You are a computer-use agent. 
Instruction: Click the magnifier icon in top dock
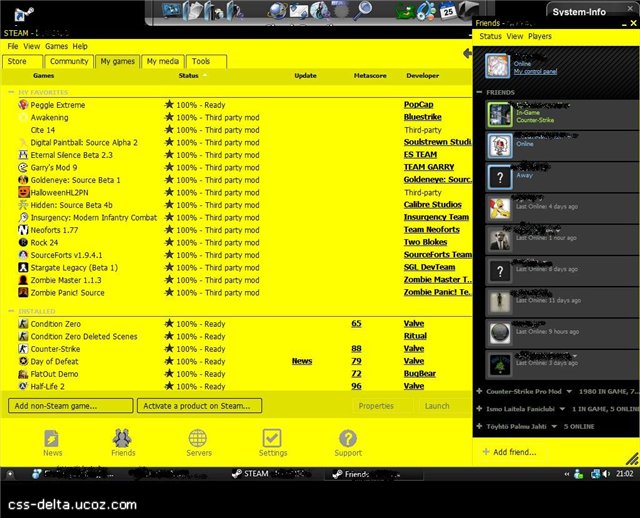[362, 10]
